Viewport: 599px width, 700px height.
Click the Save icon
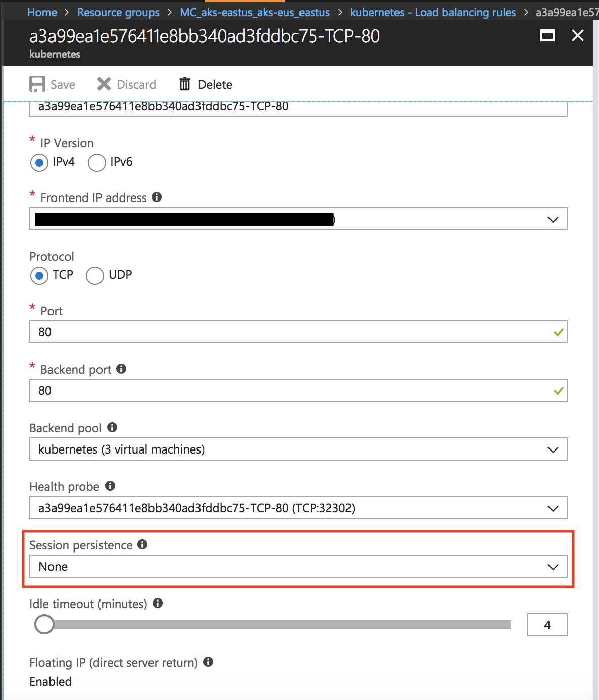tap(37, 84)
